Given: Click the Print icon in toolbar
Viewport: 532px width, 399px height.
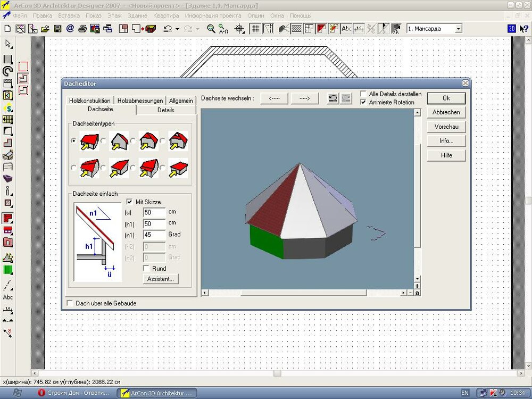Looking at the screenshot, I should click(82, 29).
